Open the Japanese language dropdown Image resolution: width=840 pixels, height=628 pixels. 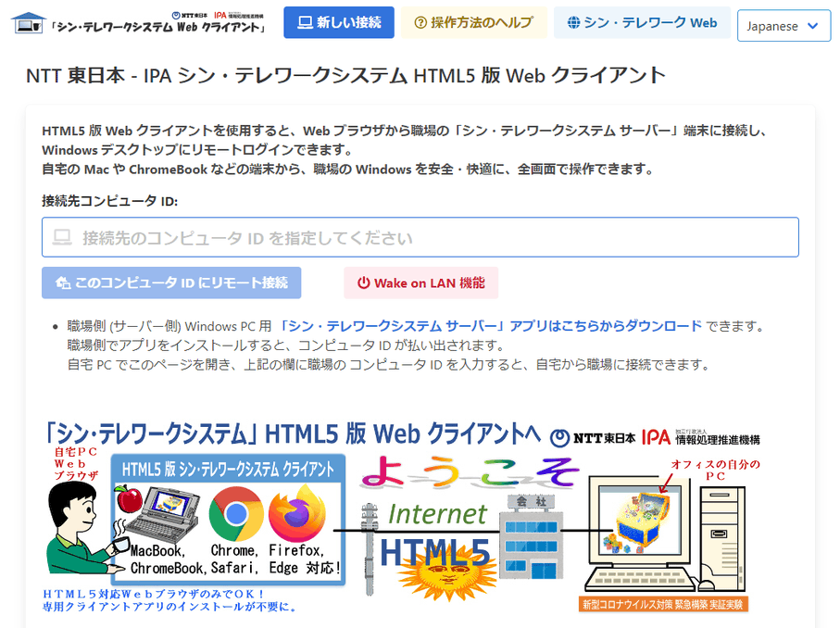coord(784,26)
